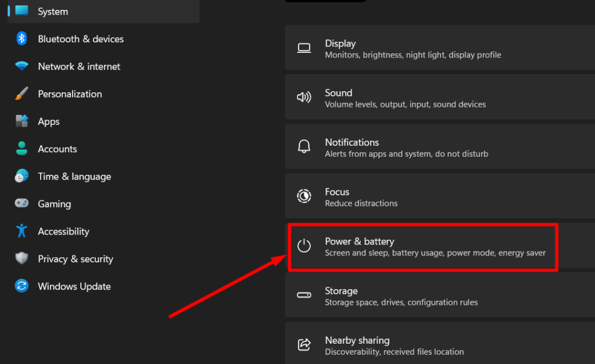Open the Storage settings title

pos(341,291)
